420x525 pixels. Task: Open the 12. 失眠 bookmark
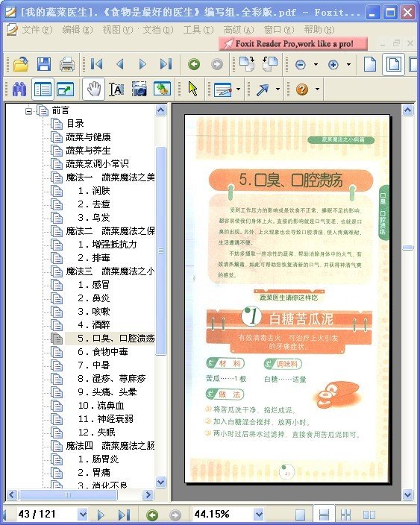[x=97, y=433]
